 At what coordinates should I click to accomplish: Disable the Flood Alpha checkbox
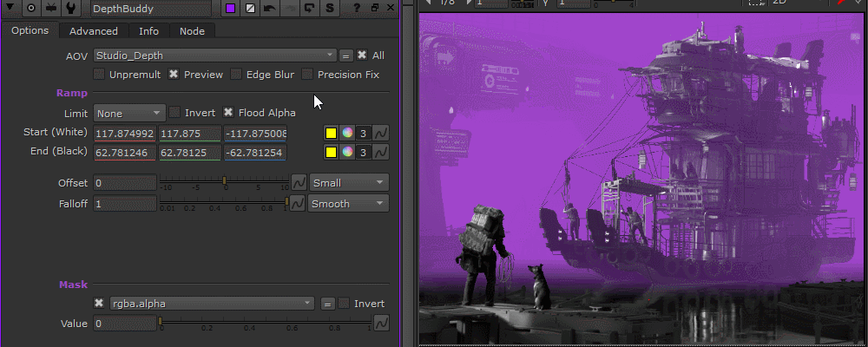click(x=228, y=113)
